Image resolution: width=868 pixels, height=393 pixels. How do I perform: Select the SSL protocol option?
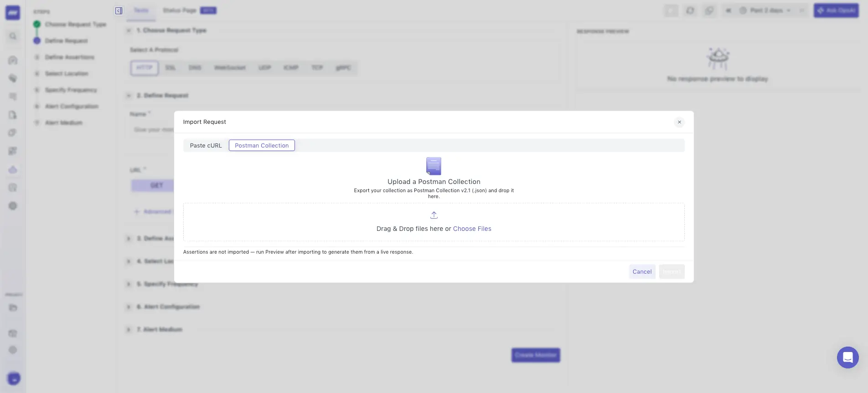click(170, 68)
